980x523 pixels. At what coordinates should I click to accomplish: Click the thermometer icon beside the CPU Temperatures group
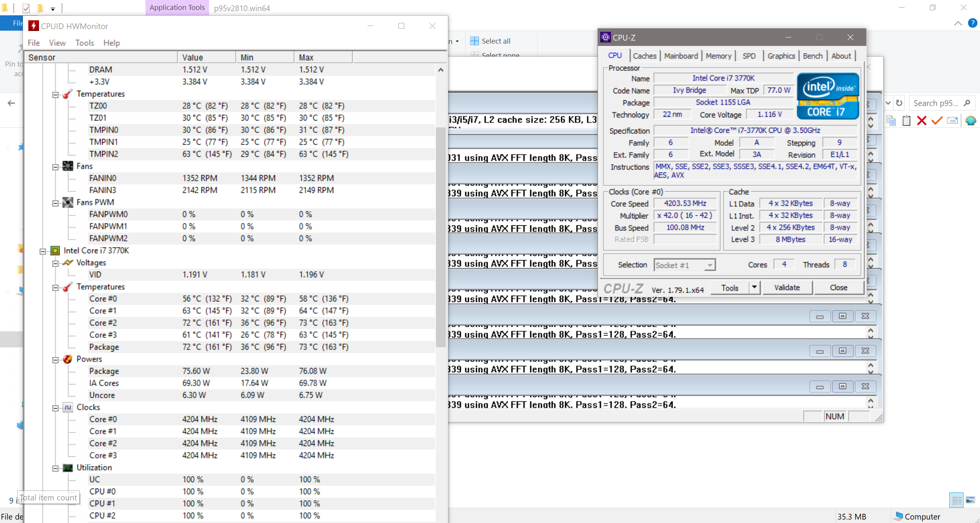[x=68, y=287]
